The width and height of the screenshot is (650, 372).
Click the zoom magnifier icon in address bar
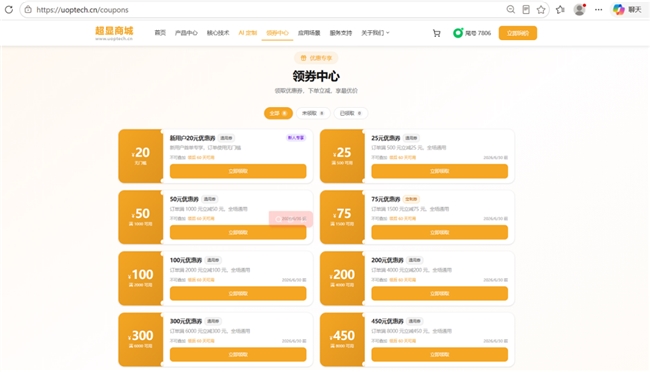click(511, 10)
